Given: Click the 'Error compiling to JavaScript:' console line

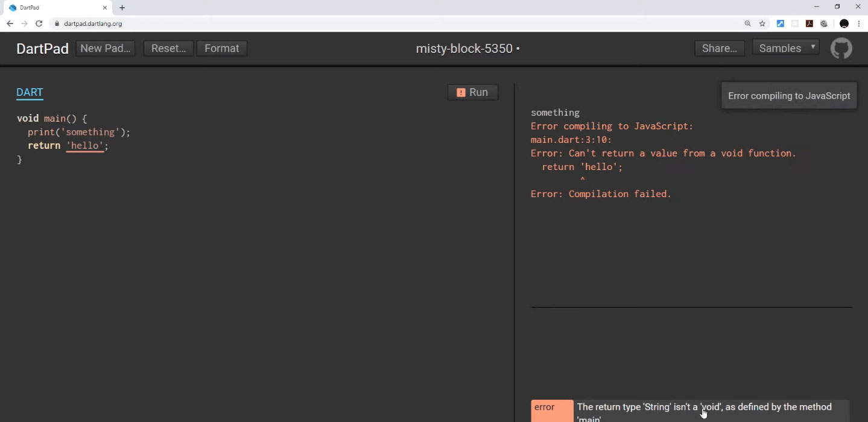Looking at the screenshot, I should (612, 126).
